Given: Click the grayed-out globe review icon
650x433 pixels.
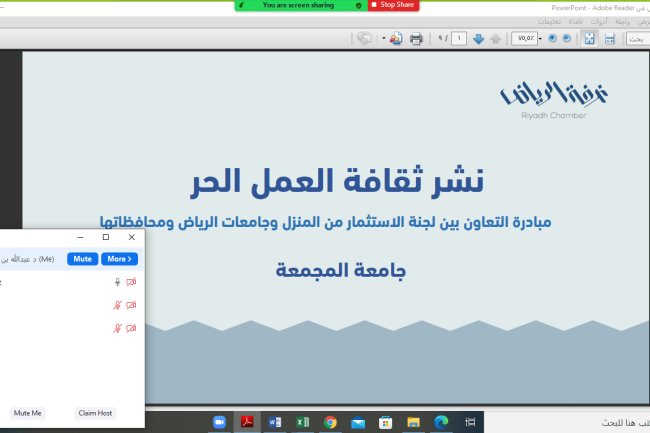Looking at the screenshot, I should (364, 39).
